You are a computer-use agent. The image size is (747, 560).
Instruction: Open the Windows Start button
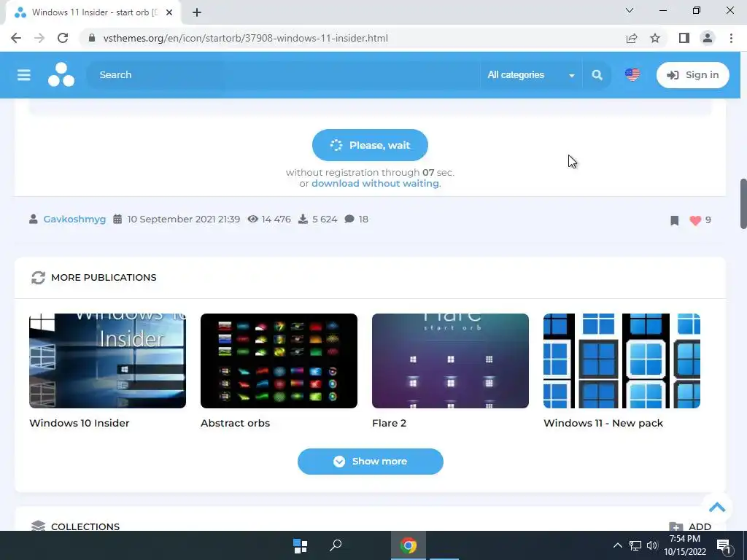(x=300, y=545)
